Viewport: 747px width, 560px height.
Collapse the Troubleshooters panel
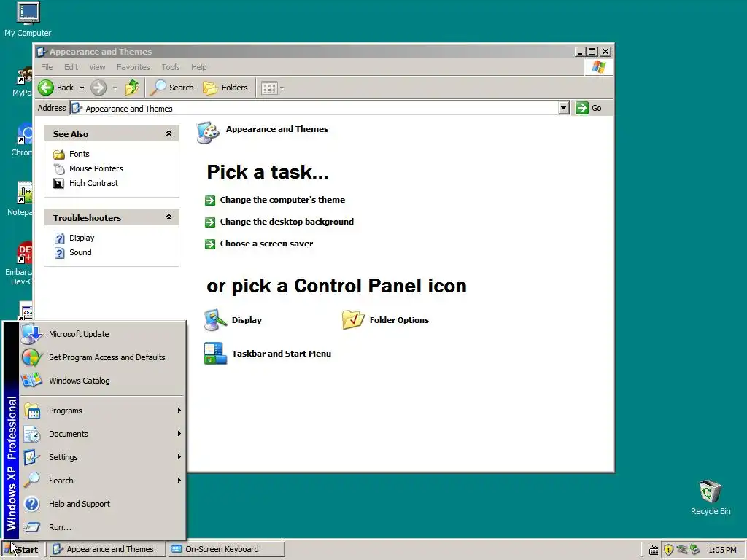tap(169, 217)
